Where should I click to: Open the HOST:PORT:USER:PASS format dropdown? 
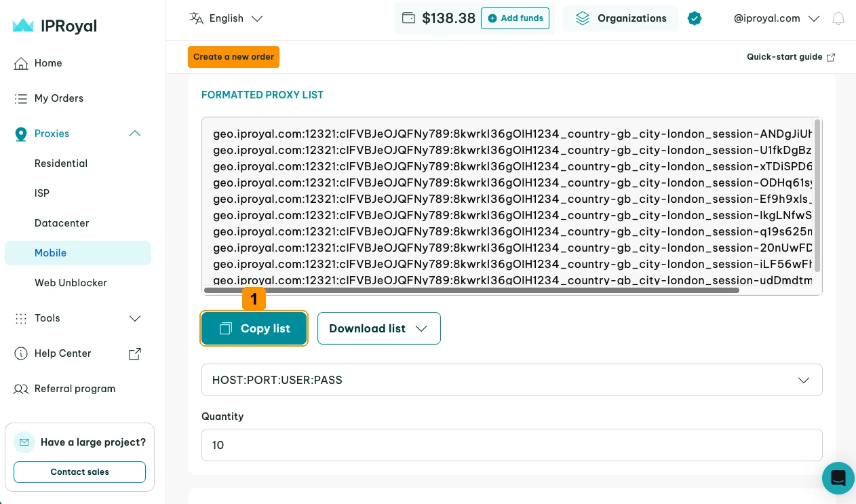pyautogui.click(x=512, y=380)
